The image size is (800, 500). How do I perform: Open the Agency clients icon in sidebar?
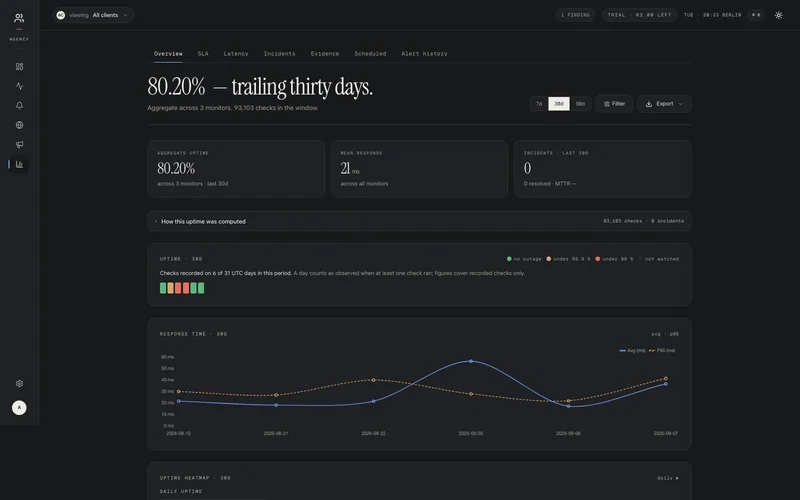[x=19, y=18]
